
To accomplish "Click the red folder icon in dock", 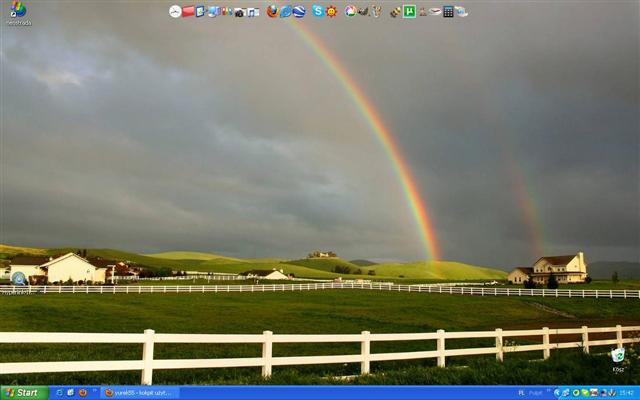I will (x=188, y=11).
